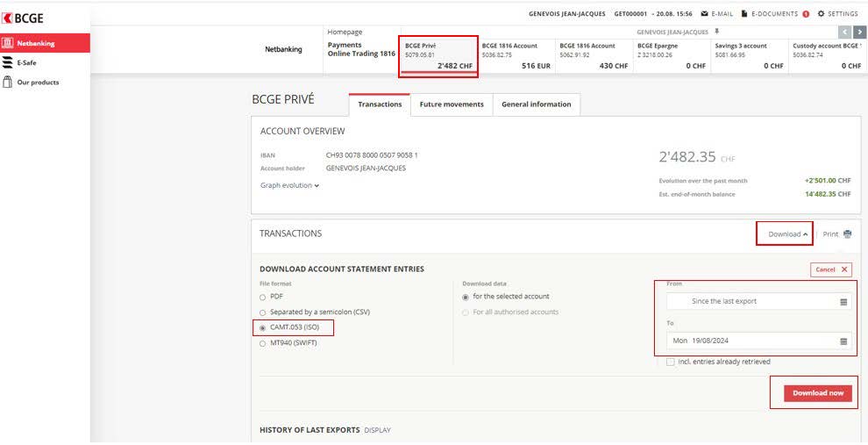Click the +2'501.00 CHF evolution value
868x445 pixels.
828,181
